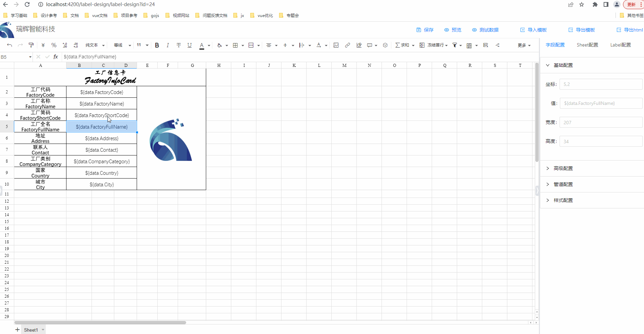The width and height of the screenshot is (644, 334).
Task: Apply cell borders
Action: tap(235, 45)
